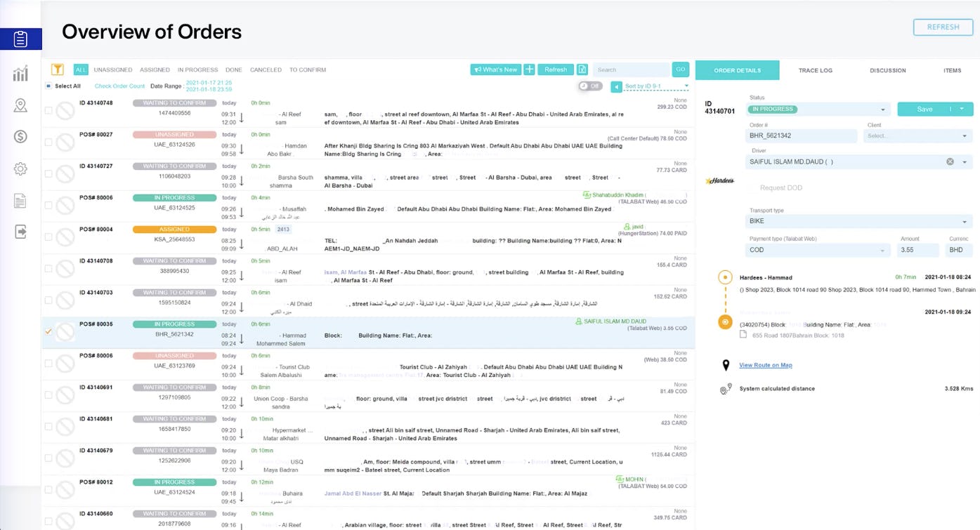Image resolution: width=980 pixels, height=530 pixels.
Task: Tick the Select All checkbox
Action: point(48,86)
